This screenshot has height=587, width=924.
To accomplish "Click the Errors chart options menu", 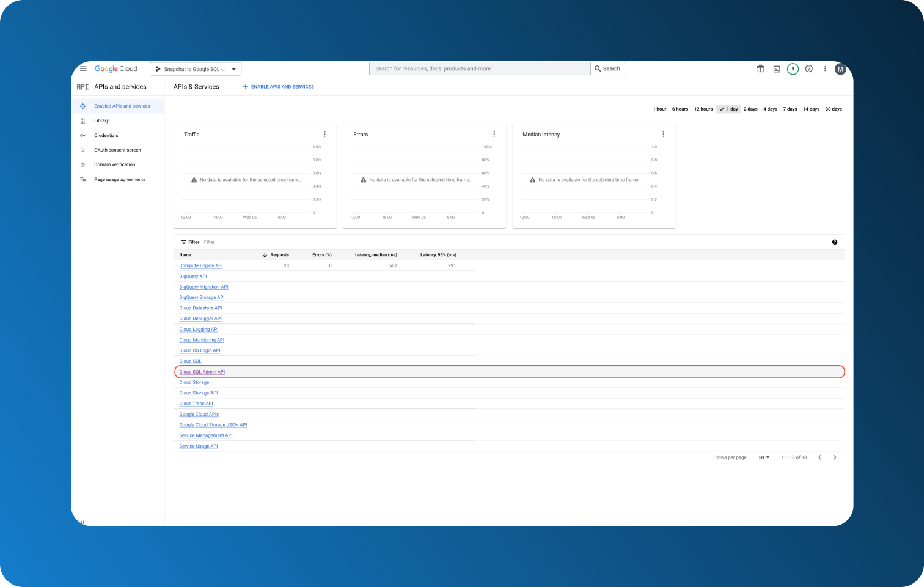I will coord(494,134).
